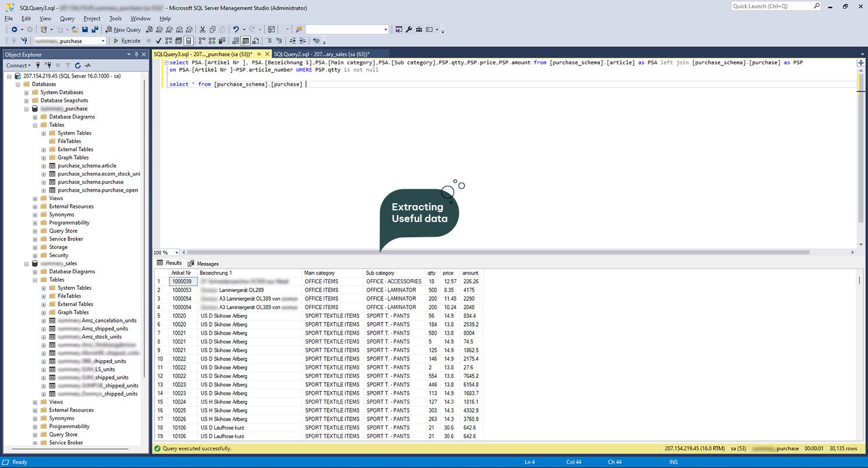
Task: Click the Undo arrow icon
Action: point(235,30)
